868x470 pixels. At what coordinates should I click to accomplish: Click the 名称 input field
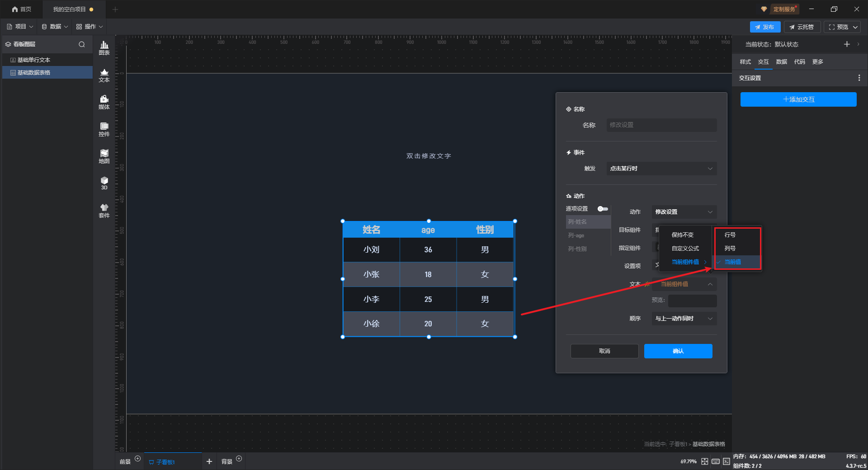click(x=661, y=125)
